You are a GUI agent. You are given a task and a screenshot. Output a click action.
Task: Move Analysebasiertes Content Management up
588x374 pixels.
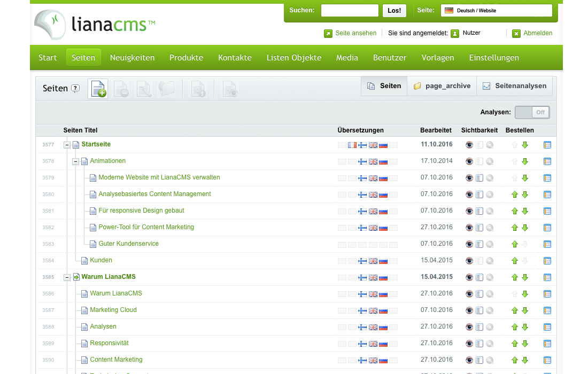click(x=514, y=194)
